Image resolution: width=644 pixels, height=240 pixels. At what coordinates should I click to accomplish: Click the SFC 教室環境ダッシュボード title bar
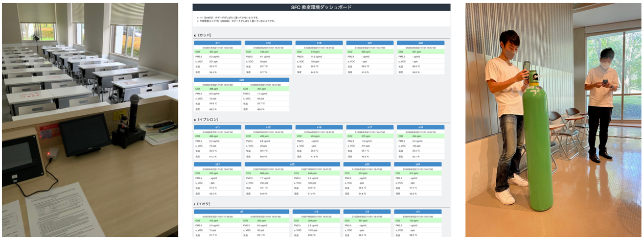pyautogui.click(x=321, y=7)
